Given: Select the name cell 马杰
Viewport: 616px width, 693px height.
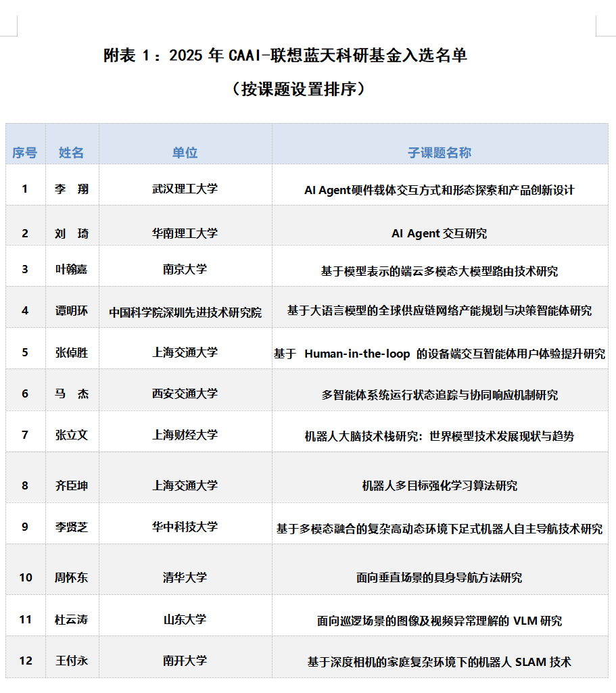Looking at the screenshot, I should 72,393.
